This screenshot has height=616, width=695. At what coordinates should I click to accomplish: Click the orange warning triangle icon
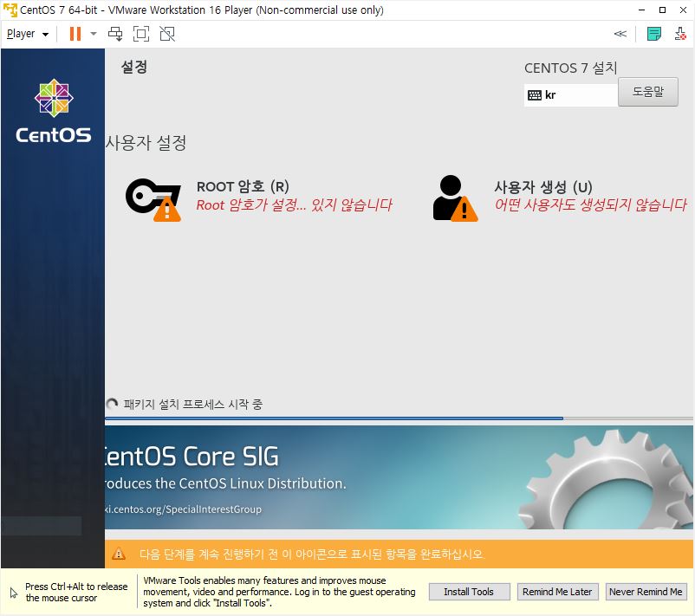tap(119, 554)
